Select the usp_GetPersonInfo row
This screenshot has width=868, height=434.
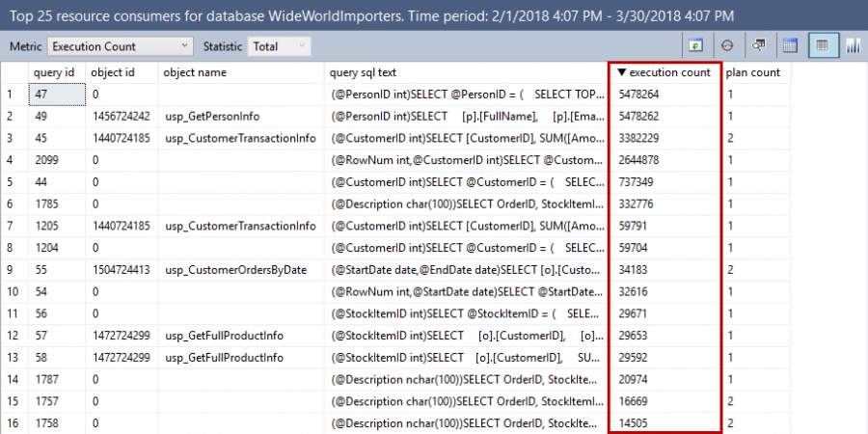coord(212,116)
